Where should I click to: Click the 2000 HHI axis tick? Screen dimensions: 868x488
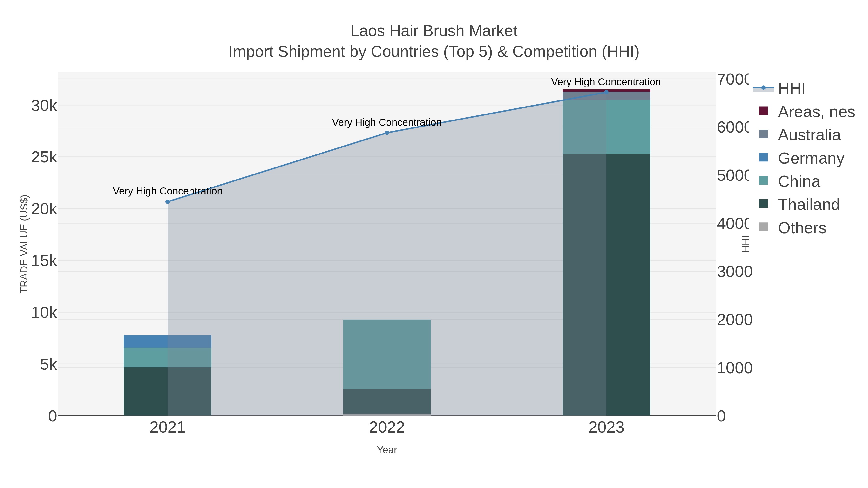(x=735, y=320)
